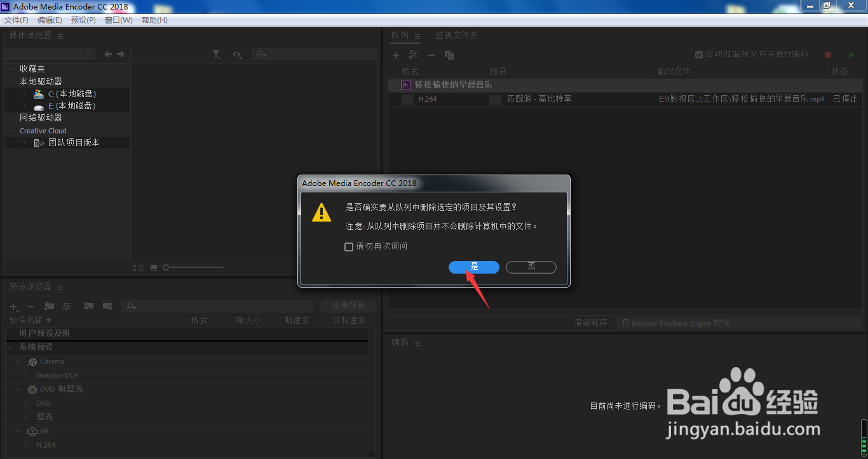Collapse the Cinema preset group

(x=18, y=361)
